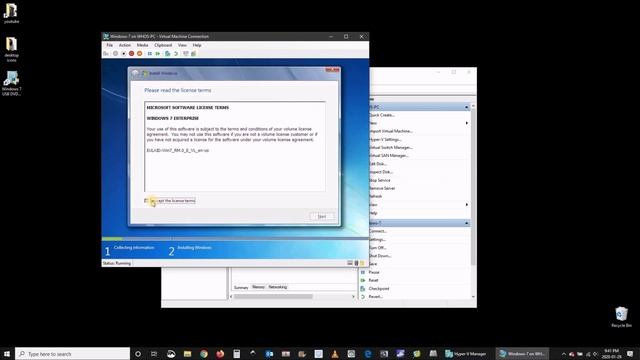Open the Clipboard menu

pyautogui.click(x=163, y=45)
